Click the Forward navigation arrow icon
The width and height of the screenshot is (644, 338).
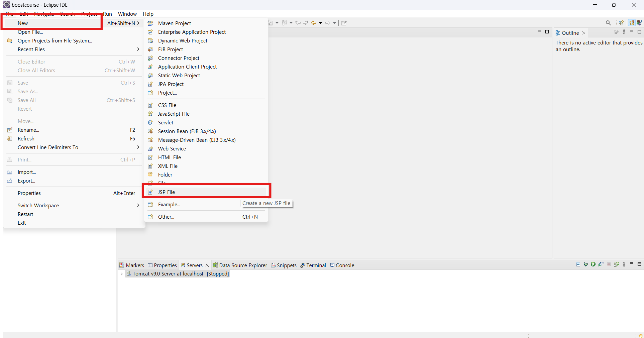click(x=328, y=23)
